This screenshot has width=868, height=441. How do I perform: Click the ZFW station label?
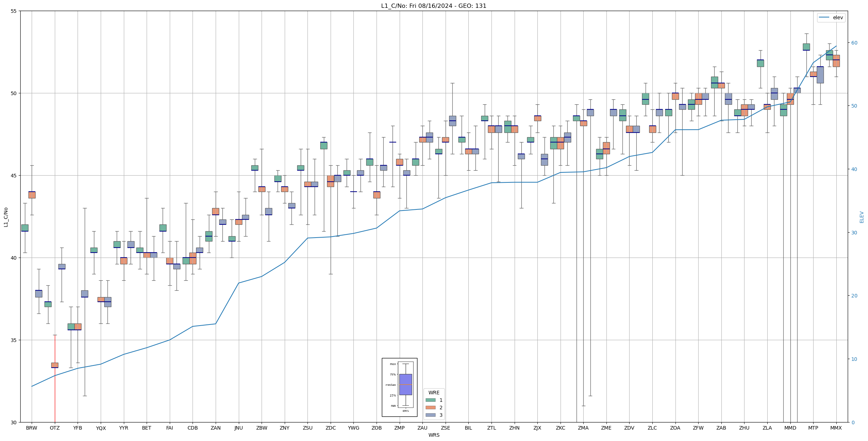pos(698,428)
